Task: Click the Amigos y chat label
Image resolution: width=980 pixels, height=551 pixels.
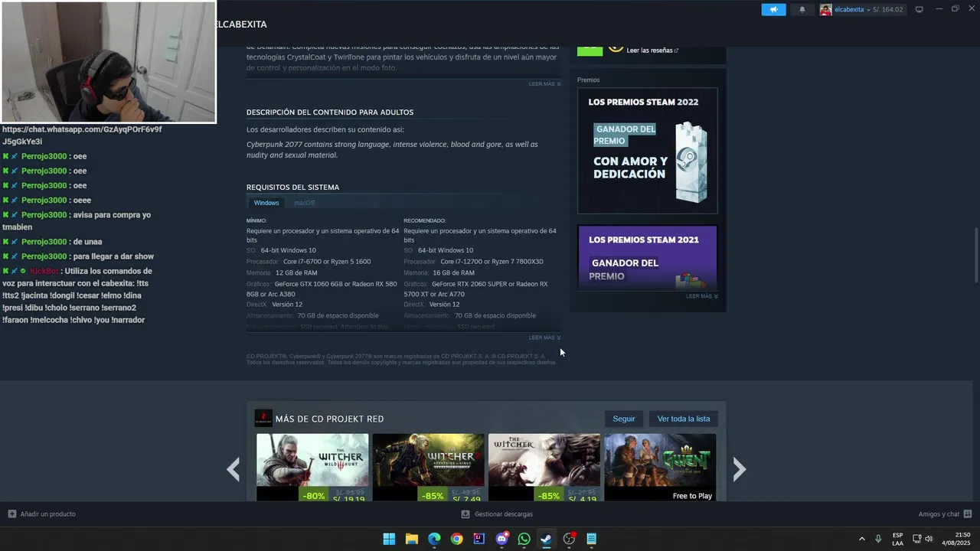Action: coord(939,514)
